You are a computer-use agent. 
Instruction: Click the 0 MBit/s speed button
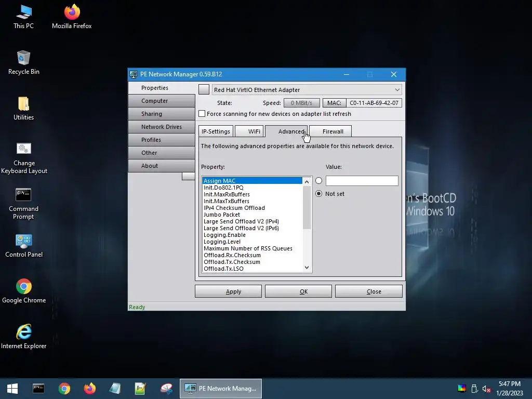[x=302, y=103]
